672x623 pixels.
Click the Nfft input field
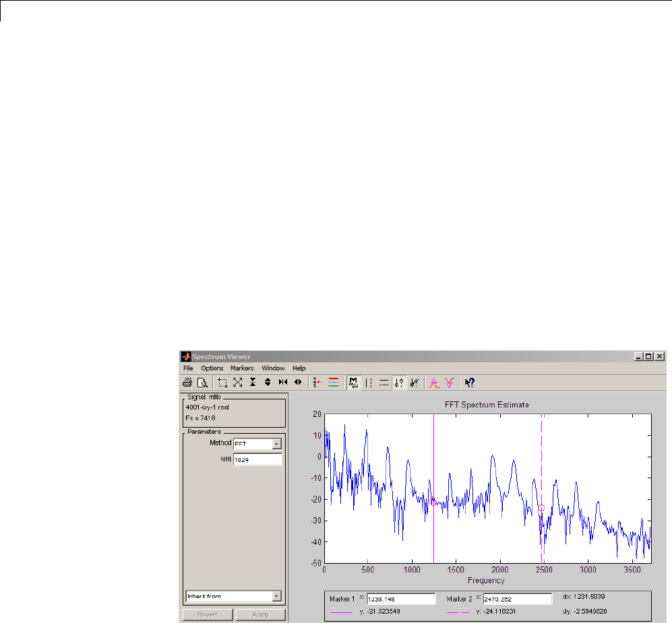(257, 459)
